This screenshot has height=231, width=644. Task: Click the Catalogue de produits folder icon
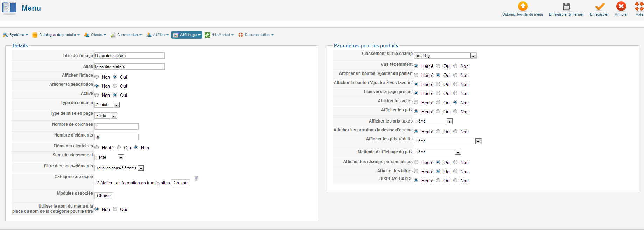click(x=35, y=35)
